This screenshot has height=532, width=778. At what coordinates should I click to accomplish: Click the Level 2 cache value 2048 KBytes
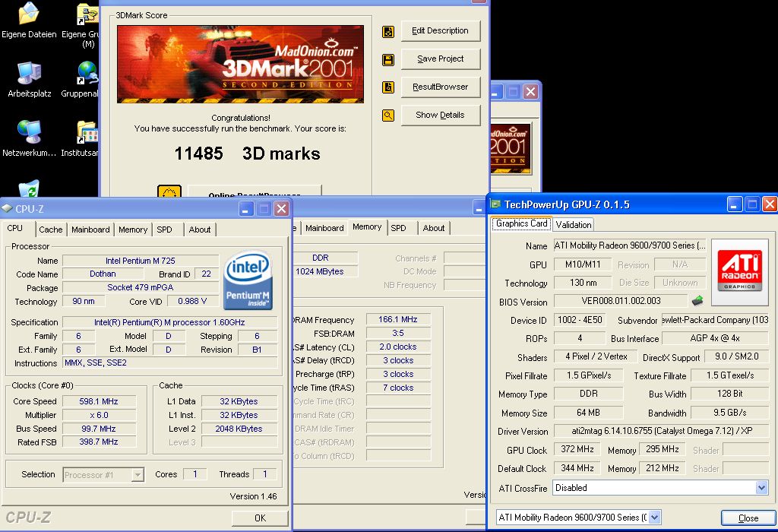[239, 429]
